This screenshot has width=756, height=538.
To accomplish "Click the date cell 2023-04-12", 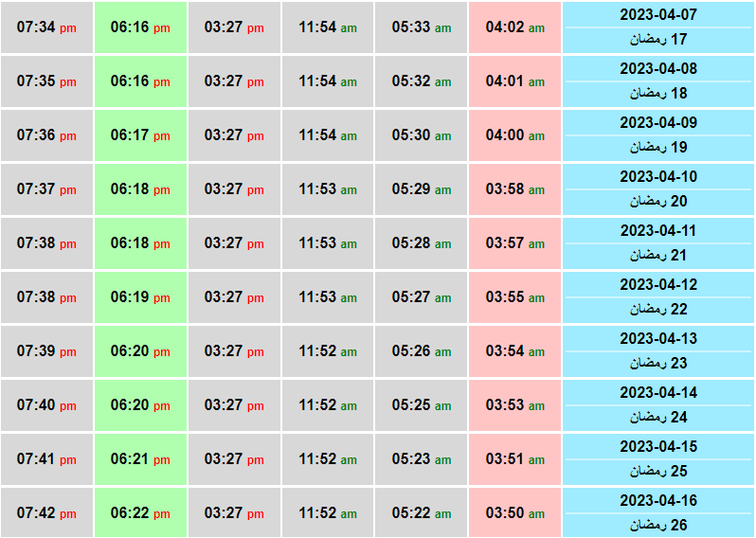I will point(657,285).
